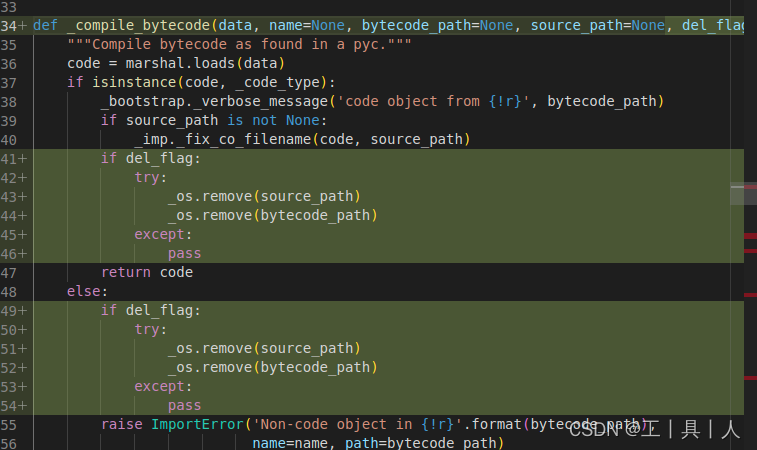
Task: Place cursor on the _compile_bytecode function name
Action: click(x=127, y=25)
